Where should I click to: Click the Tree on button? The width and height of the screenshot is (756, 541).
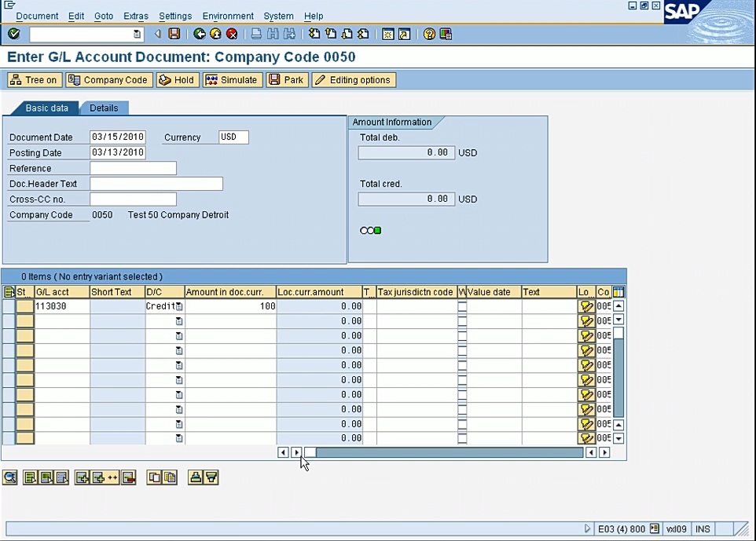(x=35, y=80)
